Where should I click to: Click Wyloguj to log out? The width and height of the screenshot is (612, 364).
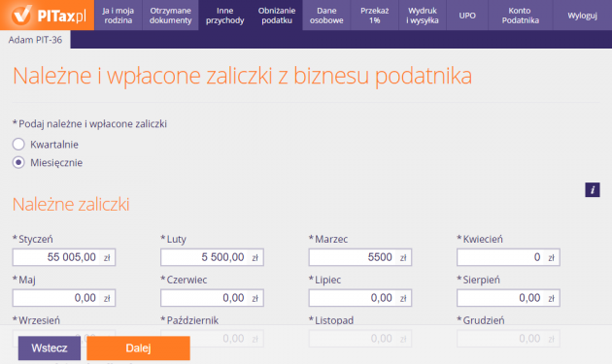582,16
